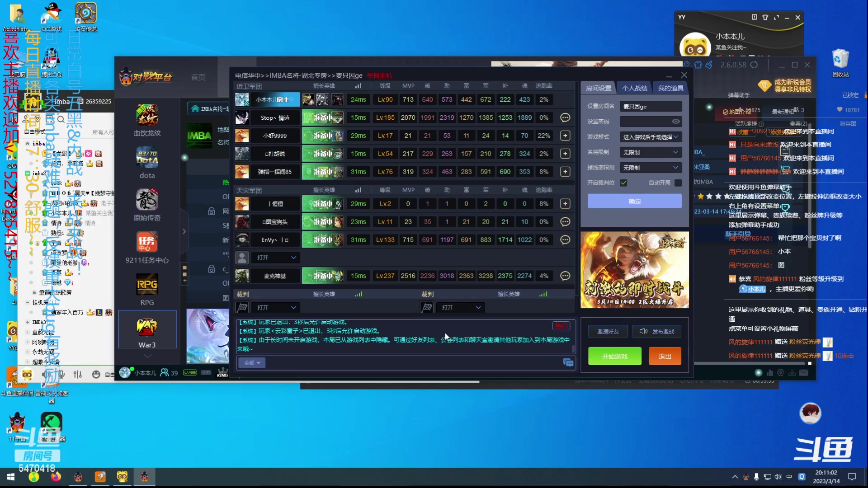Open the 血饮龙纹 game in the sidebar
Viewport: 868px width, 488px height.
click(x=147, y=120)
